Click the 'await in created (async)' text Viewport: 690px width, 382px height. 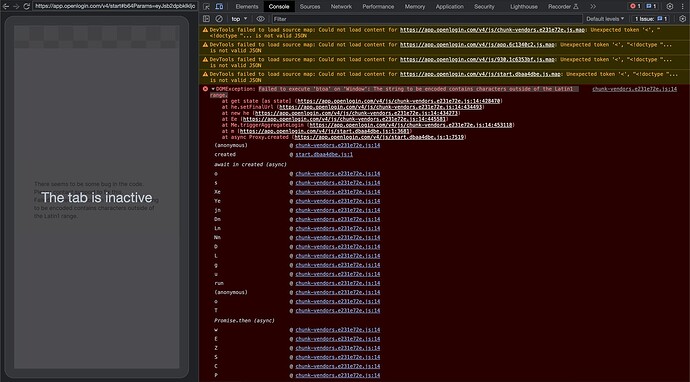coord(250,164)
